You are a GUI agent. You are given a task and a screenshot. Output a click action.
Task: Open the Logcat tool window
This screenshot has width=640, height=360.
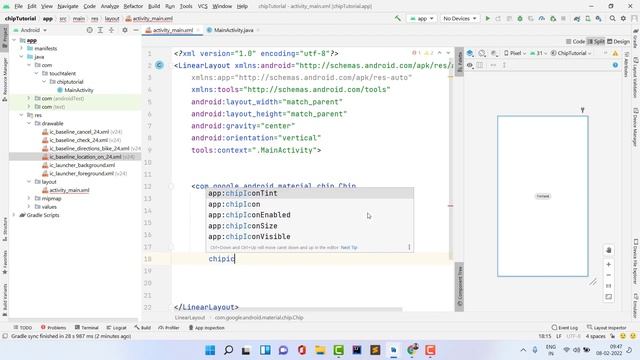pos(116,327)
